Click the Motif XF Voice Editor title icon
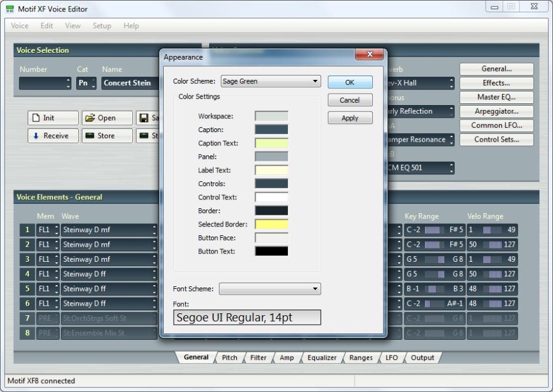Image resolution: width=553 pixels, height=392 pixels. click(10, 9)
